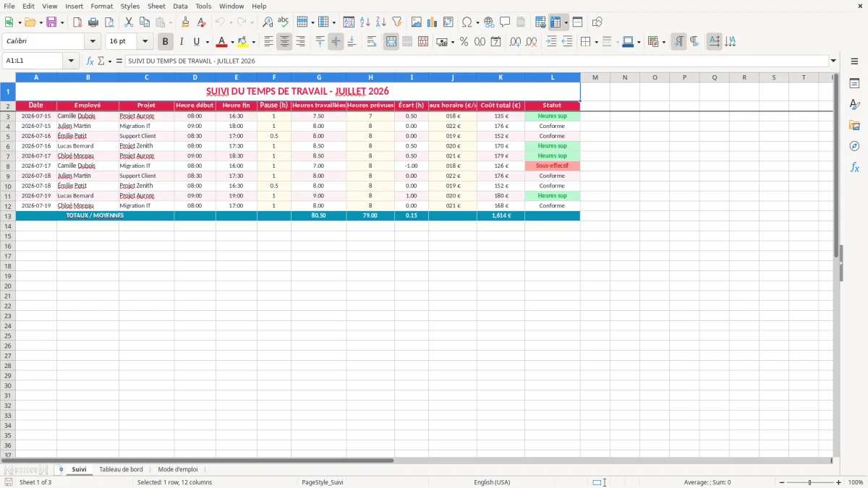Open the underline style dropdown arrow

coord(207,42)
